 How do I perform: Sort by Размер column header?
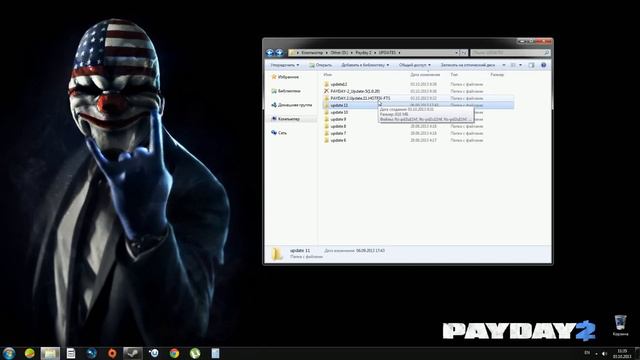pos(497,75)
